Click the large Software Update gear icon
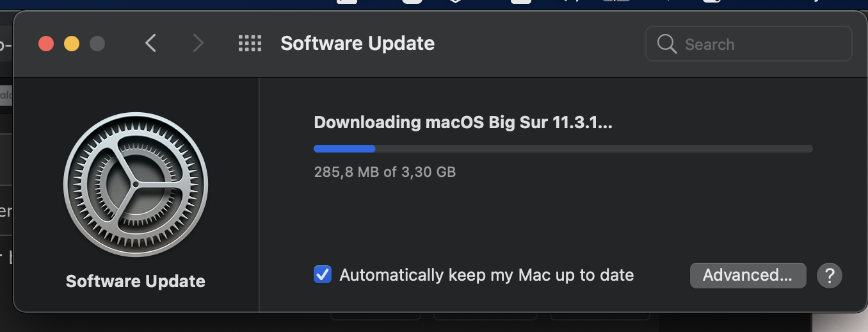 click(136, 186)
